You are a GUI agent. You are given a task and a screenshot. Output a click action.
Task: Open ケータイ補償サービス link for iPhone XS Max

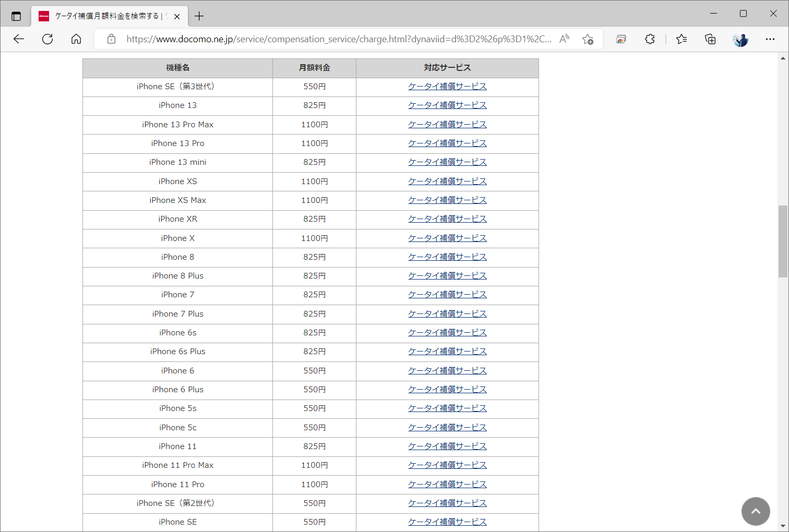447,200
